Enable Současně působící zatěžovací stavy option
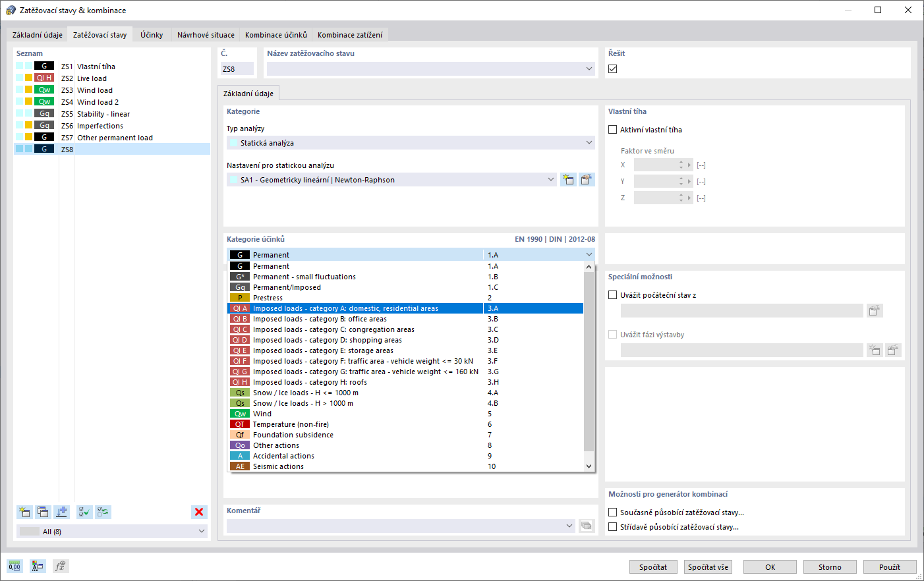924x581 pixels. (613, 512)
